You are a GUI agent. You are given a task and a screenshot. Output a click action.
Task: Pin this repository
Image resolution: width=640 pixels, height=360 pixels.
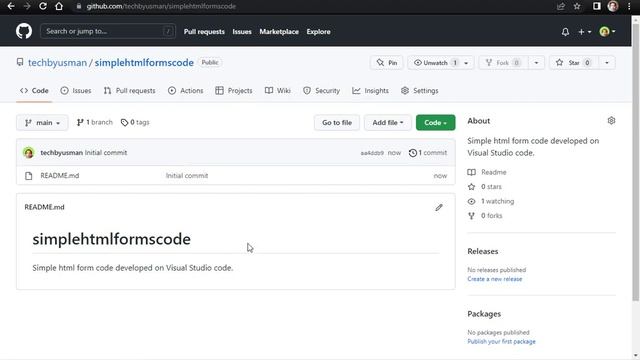pos(387,62)
